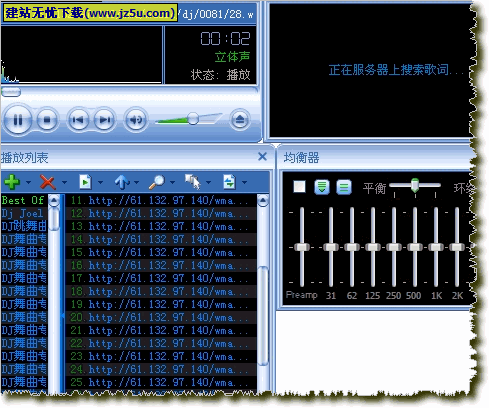Click the blue up arrow icon
Image resolution: width=489 pixels, height=408 pixels.
point(122,182)
